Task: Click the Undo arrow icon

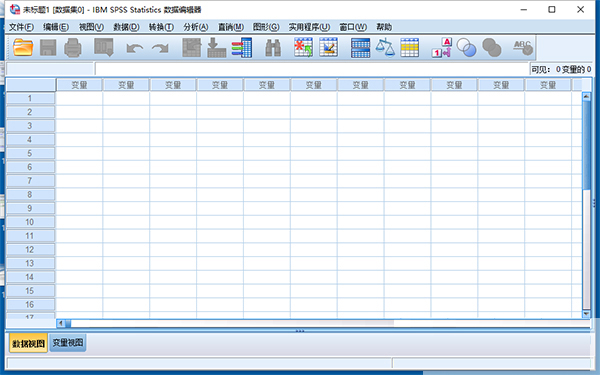Action: 135,48
